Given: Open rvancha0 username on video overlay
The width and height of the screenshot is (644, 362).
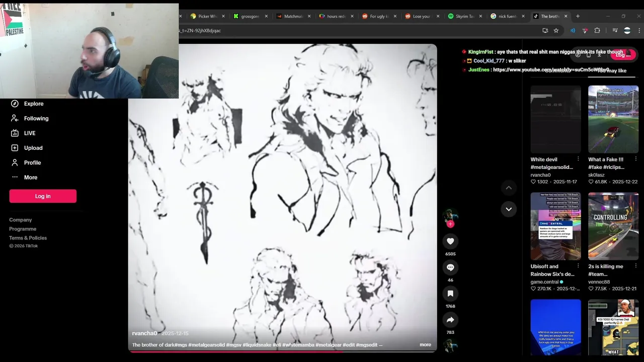Looking at the screenshot, I should point(144,333).
